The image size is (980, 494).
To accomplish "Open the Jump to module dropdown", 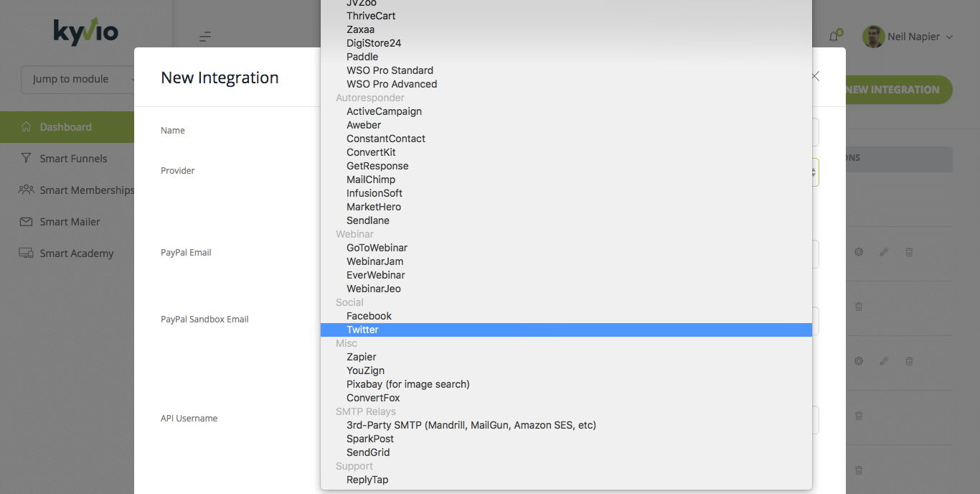I will [80, 79].
